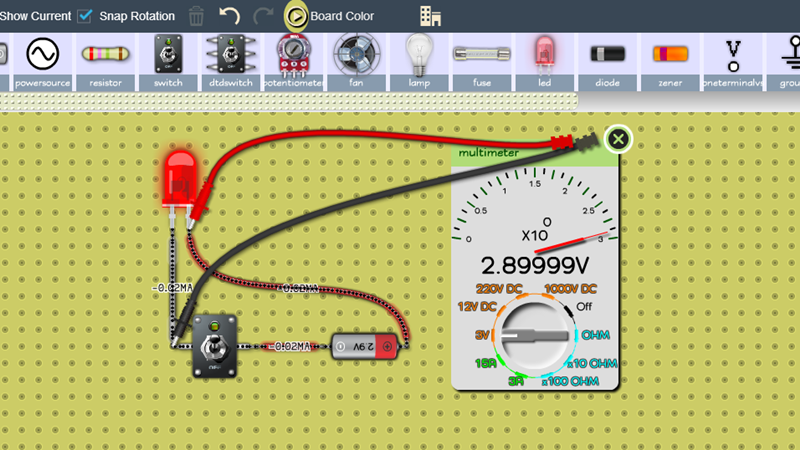Click the delete trash can icon
Image resolution: width=800 pixels, height=450 pixels.
197,16
